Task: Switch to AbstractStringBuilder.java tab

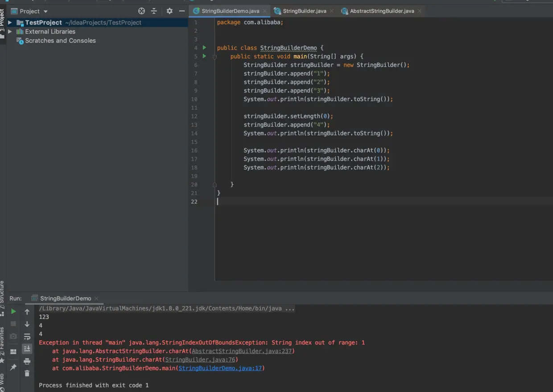Action: 382,11
